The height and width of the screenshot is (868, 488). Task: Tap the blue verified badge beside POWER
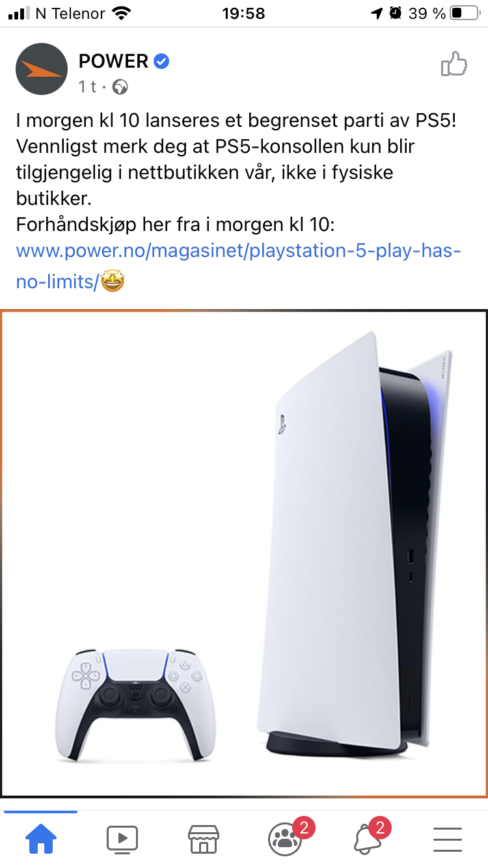162,61
